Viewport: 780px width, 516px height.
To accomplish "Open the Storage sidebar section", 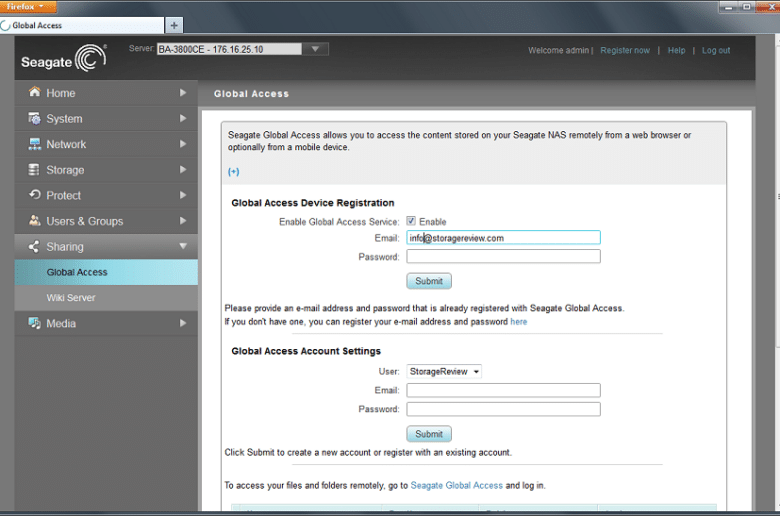I will [x=106, y=170].
